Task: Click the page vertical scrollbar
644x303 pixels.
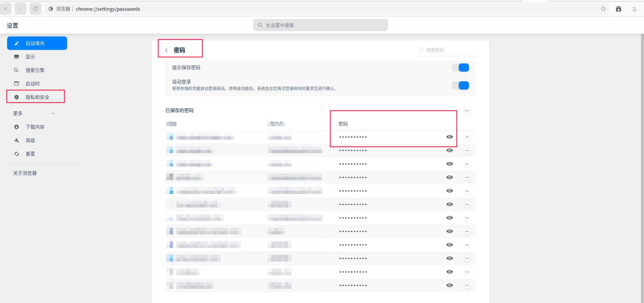Action: coord(642,168)
